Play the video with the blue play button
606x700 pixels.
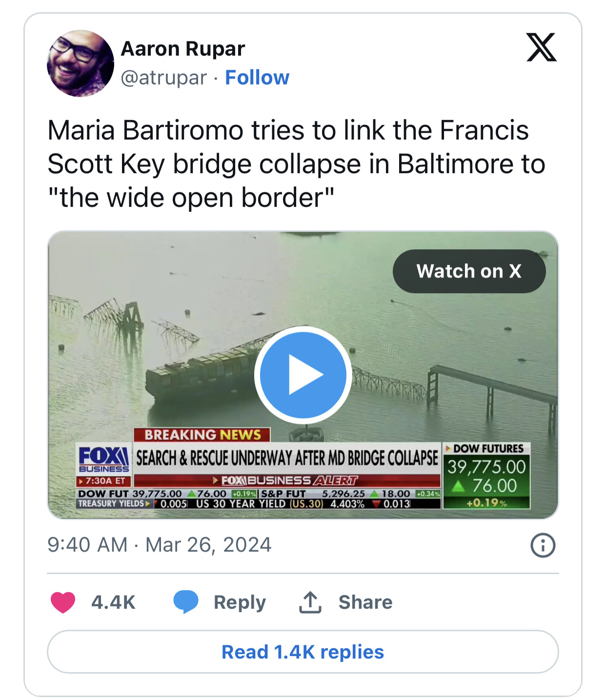tap(303, 375)
